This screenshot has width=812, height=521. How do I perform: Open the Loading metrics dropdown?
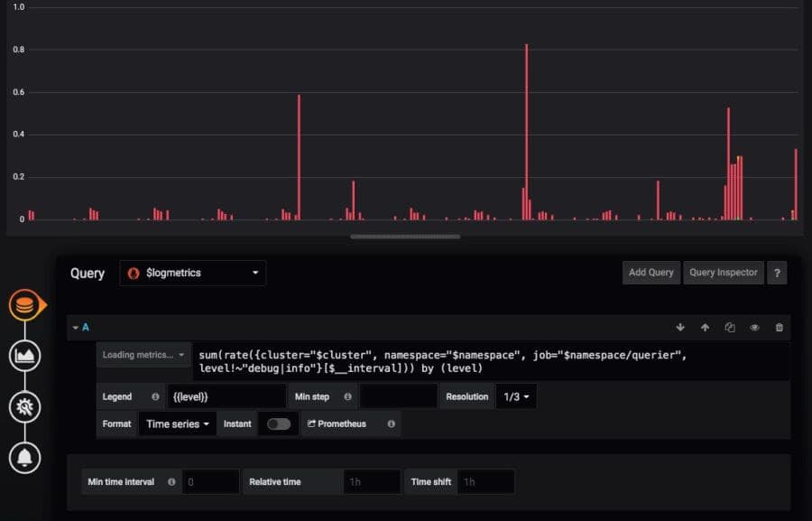143,355
